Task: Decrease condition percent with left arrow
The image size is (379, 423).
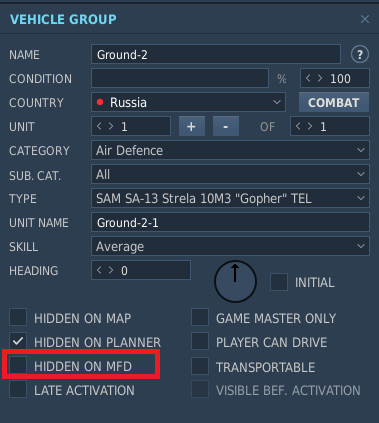Action: click(x=308, y=78)
